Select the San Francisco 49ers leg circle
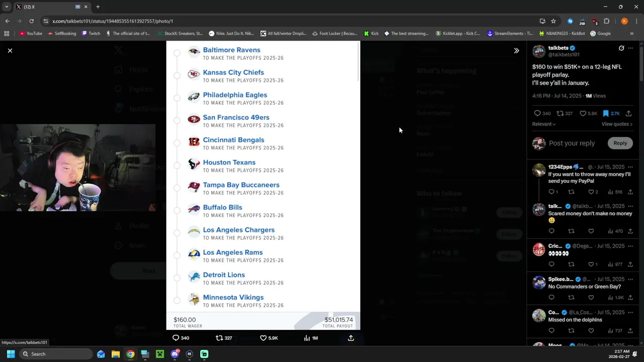 [x=177, y=120]
